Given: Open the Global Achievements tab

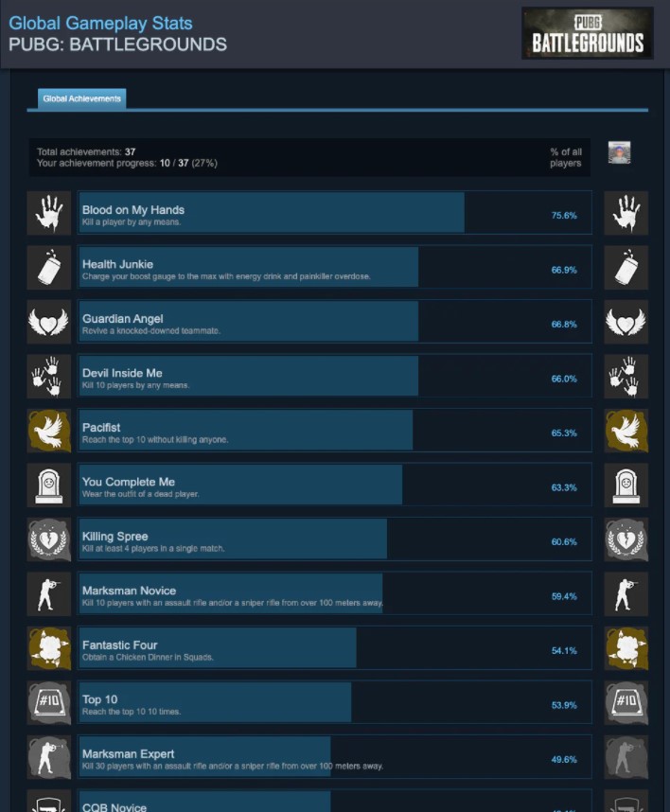Looking at the screenshot, I should (x=81, y=98).
